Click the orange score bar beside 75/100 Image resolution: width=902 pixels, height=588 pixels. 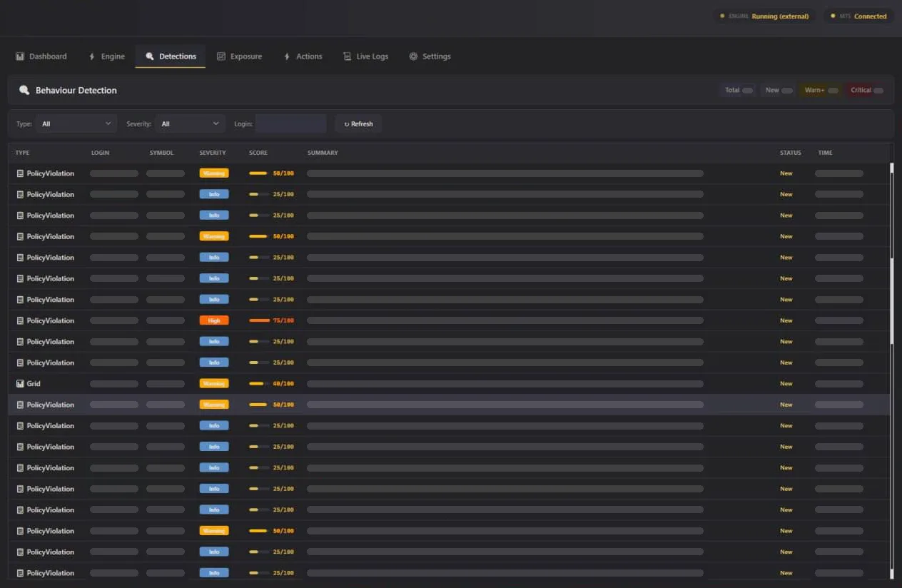tap(259, 320)
